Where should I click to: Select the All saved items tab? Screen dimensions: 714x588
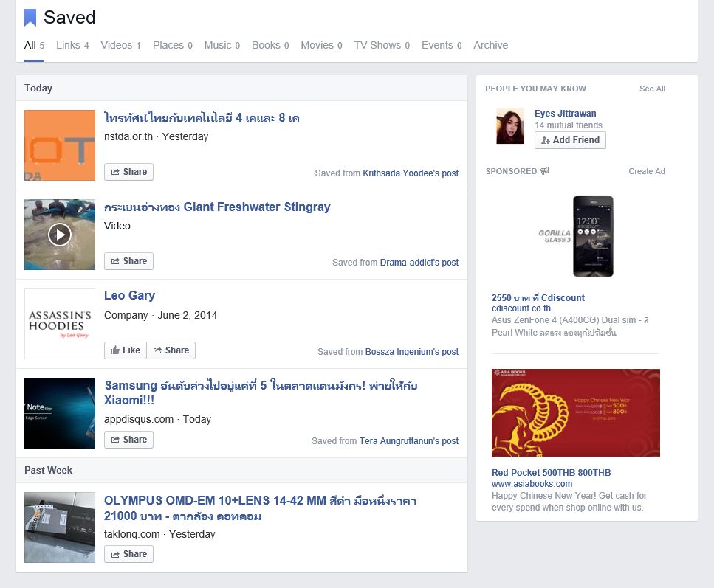click(x=34, y=45)
